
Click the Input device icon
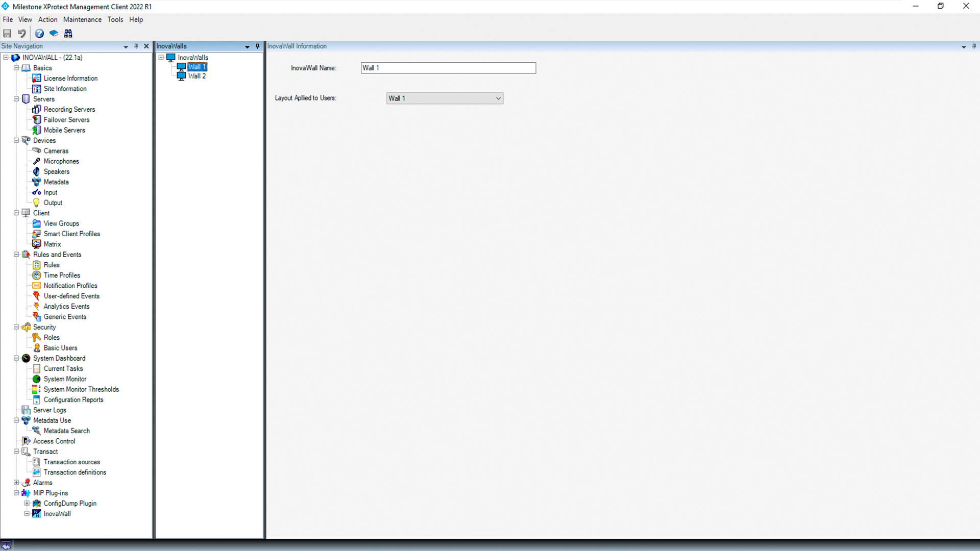[x=37, y=192]
